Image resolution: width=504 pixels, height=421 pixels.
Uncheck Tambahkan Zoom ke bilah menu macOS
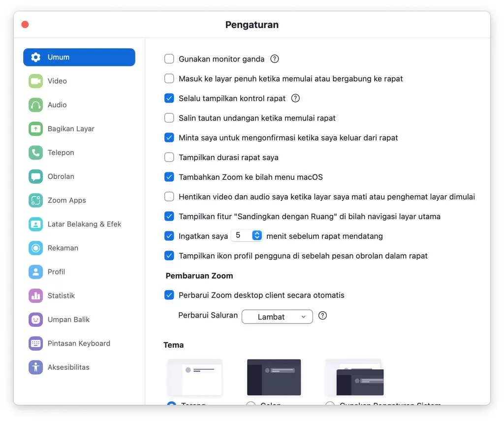[x=169, y=177]
